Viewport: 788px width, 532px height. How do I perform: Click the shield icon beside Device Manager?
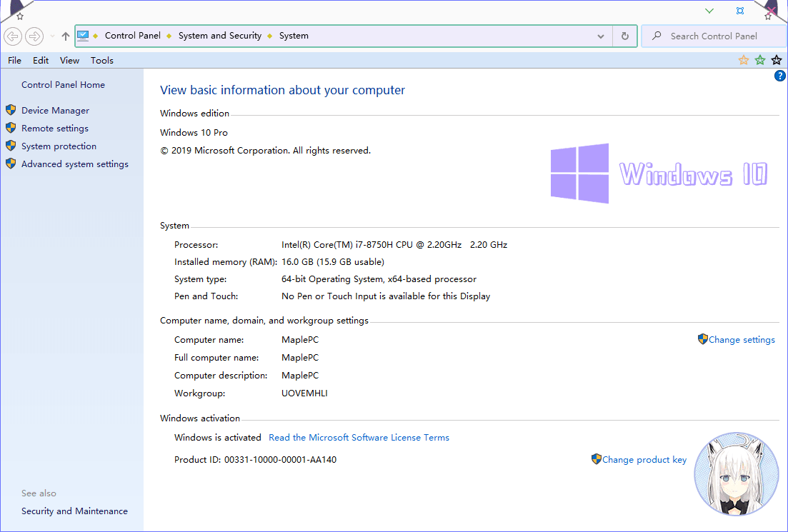click(x=11, y=110)
